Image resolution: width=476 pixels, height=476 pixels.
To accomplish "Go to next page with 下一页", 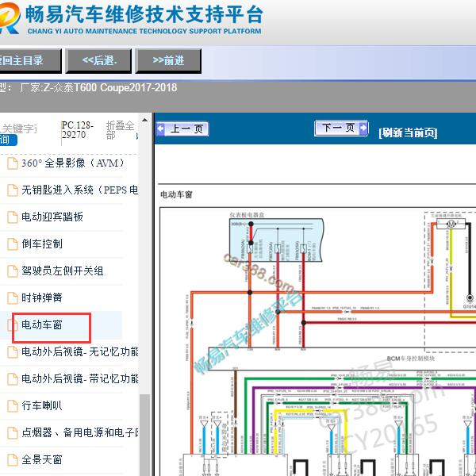I will tap(341, 128).
